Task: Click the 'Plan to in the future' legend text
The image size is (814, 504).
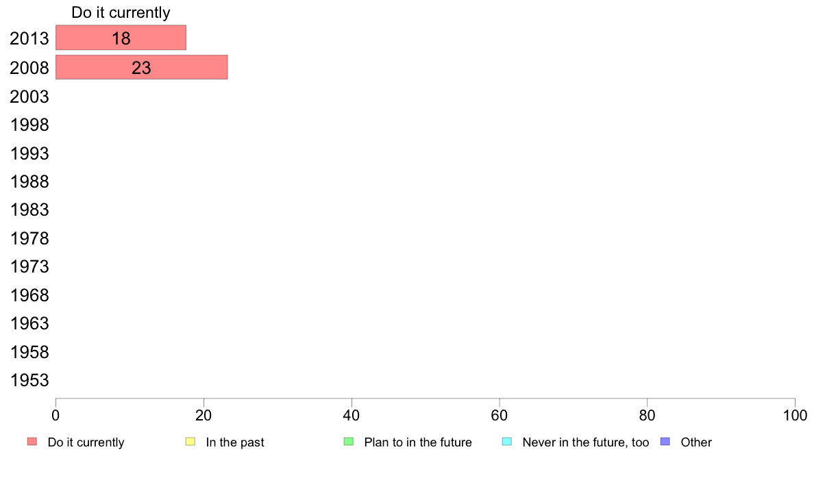Action: pyautogui.click(x=418, y=442)
